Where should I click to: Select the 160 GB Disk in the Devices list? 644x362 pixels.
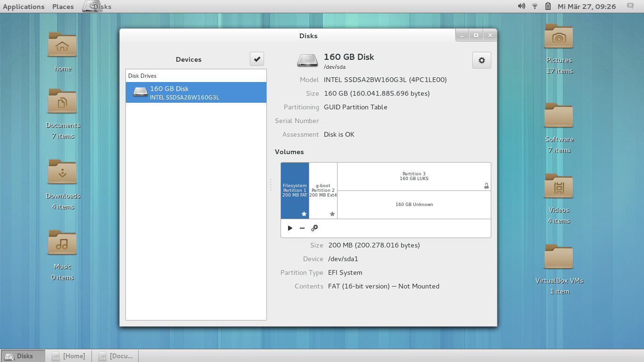coord(196,92)
